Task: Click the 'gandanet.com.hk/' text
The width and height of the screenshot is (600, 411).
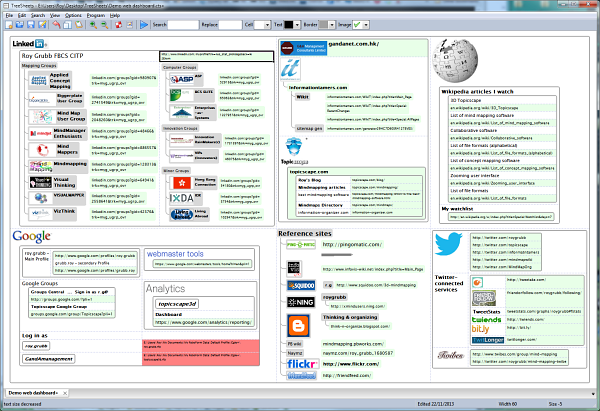Action: (x=354, y=44)
